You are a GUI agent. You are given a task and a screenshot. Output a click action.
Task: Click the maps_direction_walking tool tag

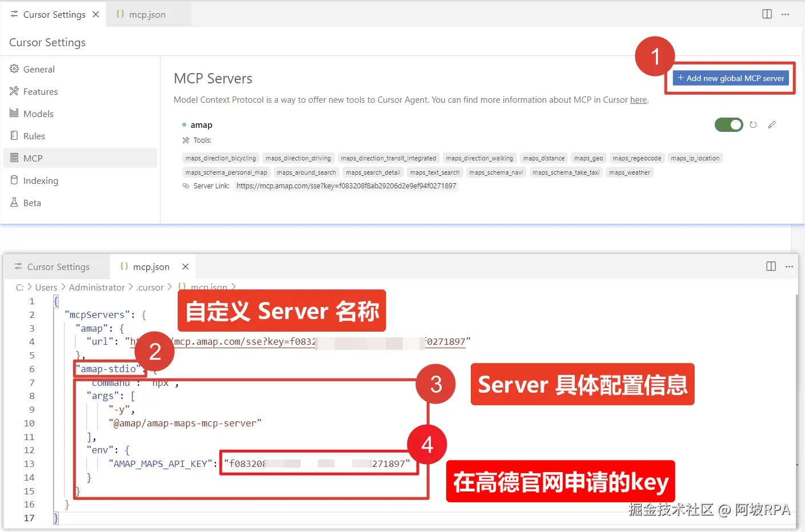tap(479, 158)
